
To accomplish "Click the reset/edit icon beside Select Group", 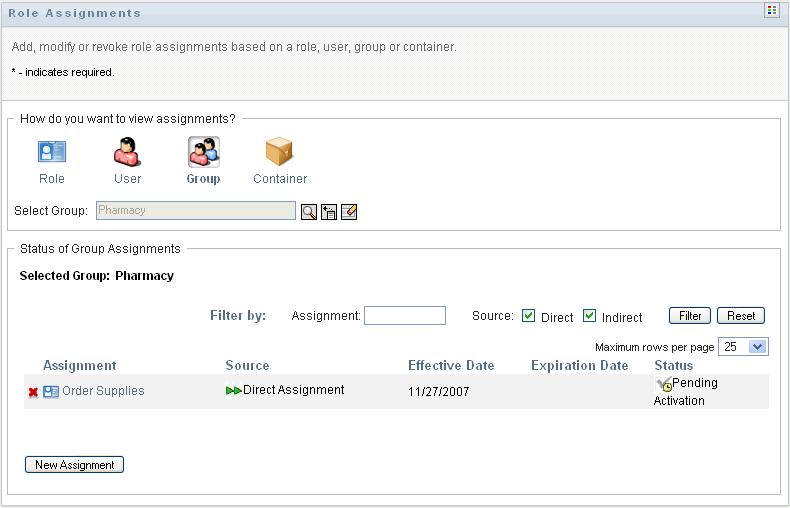I will point(349,211).
